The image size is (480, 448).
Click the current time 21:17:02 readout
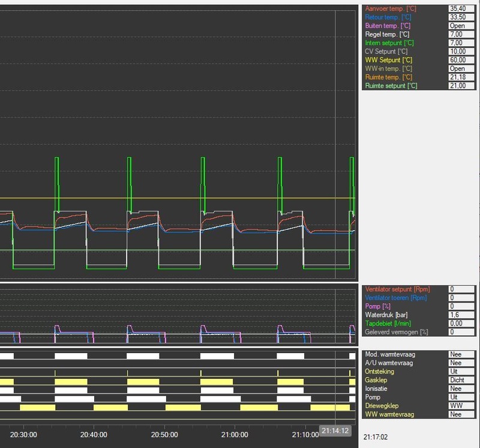coord(376,437)
